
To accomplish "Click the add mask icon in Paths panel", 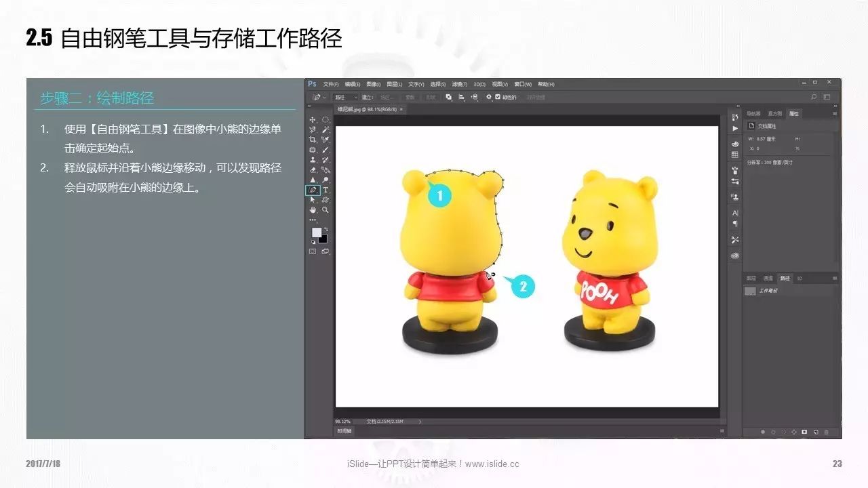I will [804, 431].
